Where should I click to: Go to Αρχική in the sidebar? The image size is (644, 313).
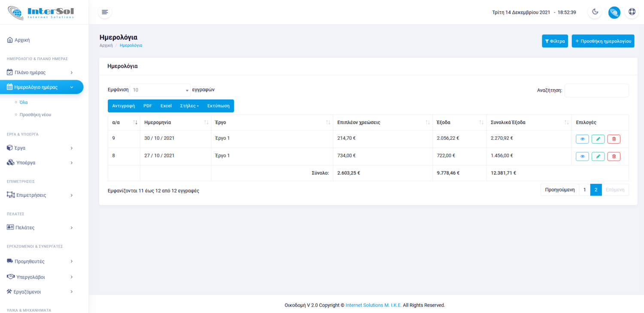22,40
